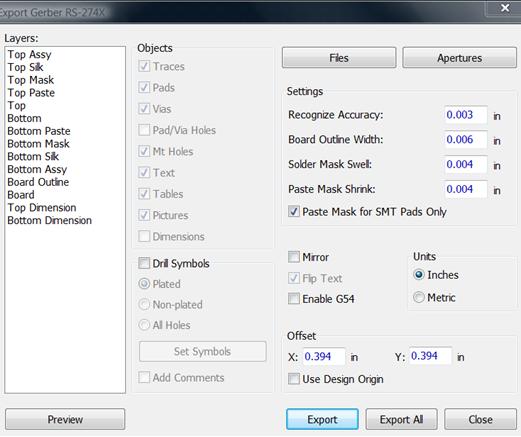The width and height of the screenshot is (521, 437).
Task: Enable the Mirror checkbox
Action: coord(294,257)
